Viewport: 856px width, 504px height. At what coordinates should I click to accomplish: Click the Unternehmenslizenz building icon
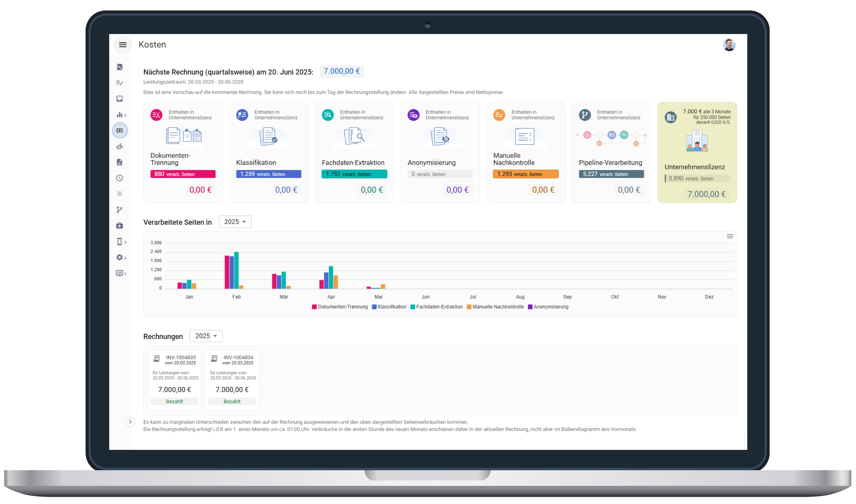pyautogui.click(x=671, y=117)
